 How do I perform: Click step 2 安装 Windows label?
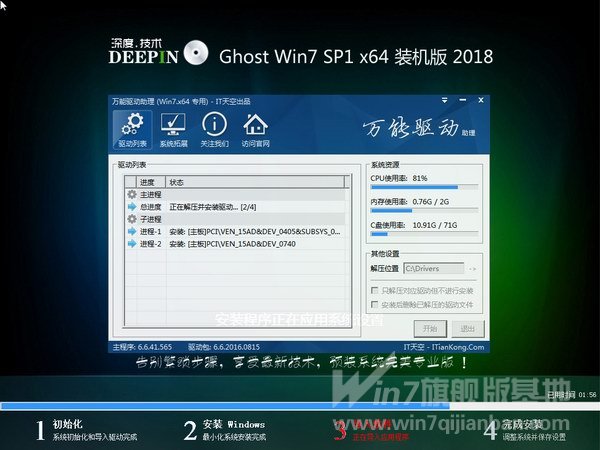click(x=234, y=424)
